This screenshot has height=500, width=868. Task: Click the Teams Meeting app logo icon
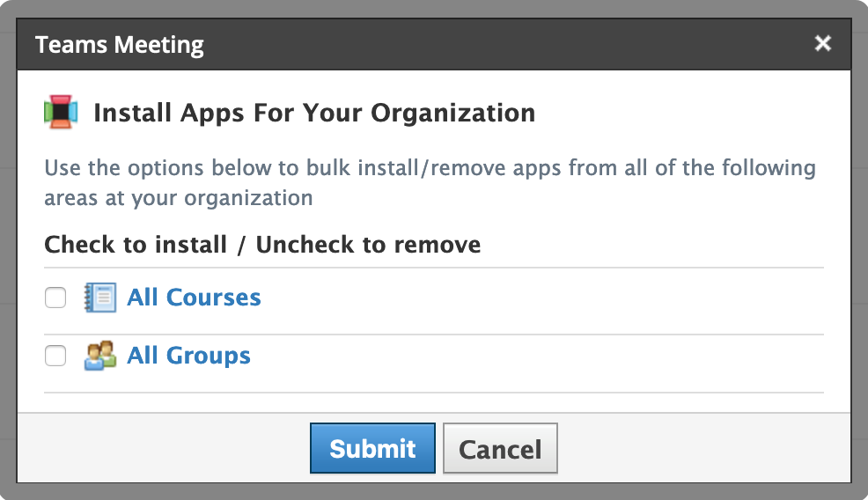pos(61,113)
